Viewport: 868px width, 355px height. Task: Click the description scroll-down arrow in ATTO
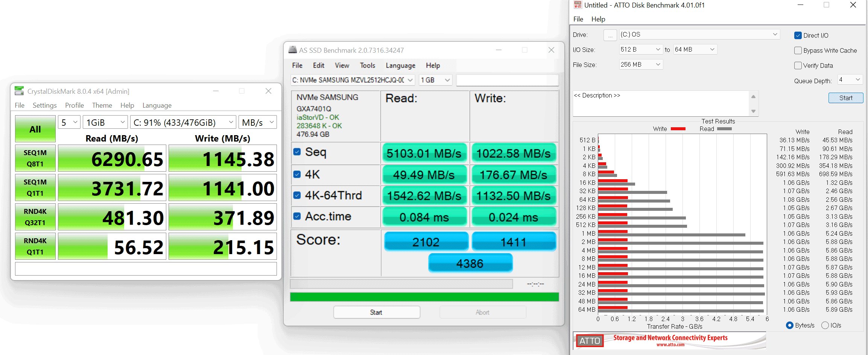coord(753,111)
